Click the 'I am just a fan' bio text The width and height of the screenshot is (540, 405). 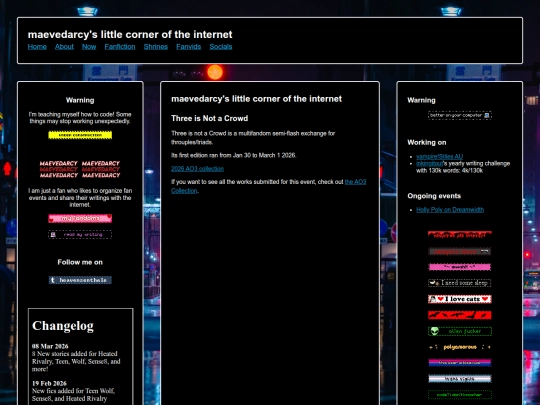point(80,198)
